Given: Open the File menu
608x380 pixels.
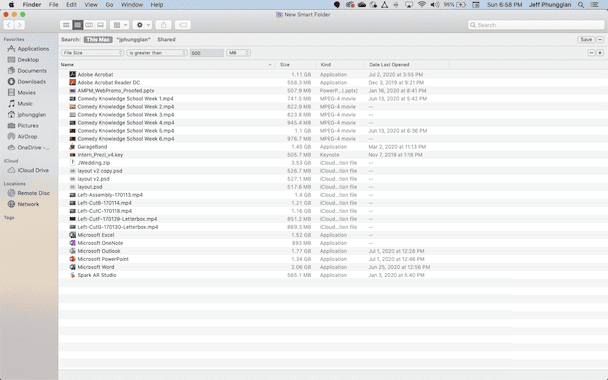Looking at the screenshot, I should (x=54, y=5).
